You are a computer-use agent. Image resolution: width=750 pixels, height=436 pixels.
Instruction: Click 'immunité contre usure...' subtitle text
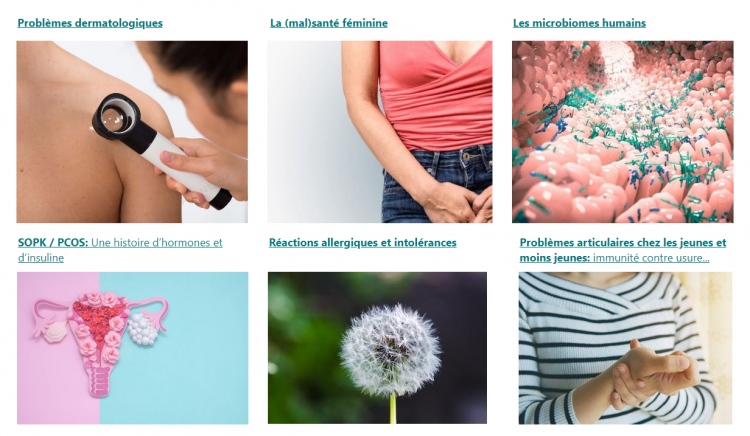coord(651,258)
